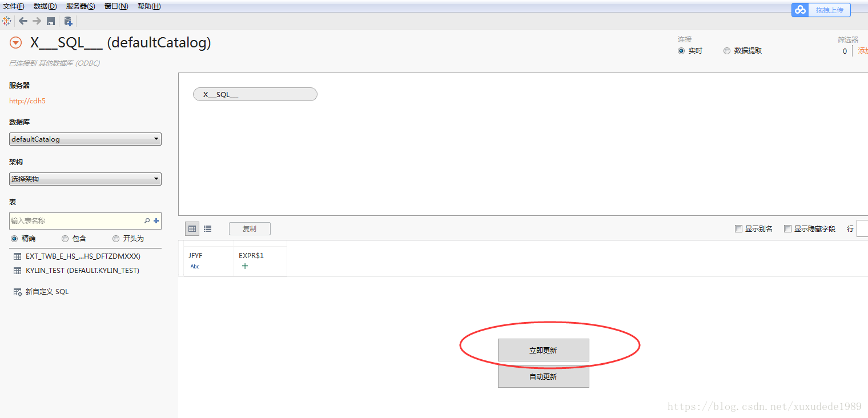The height and width of the screenshot is (418, 868).
Task: Switch to grid preview view icon
Action: (x=192, y=228)
